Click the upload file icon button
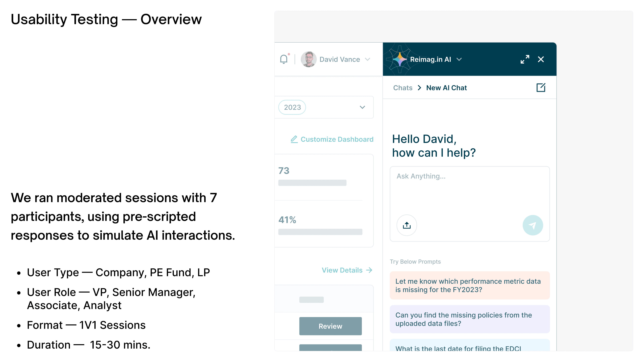644x362 pixels. pos(407,225)
